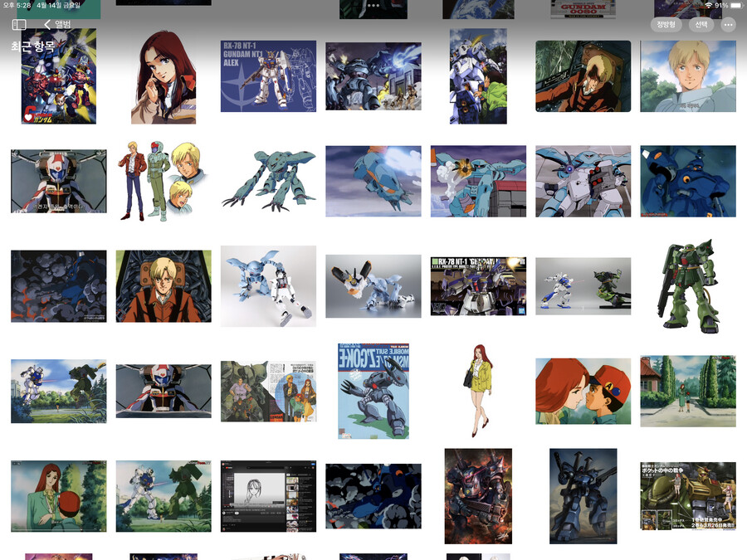Open the woman in yellow jacket full-body thumbnail
Image resolution: width=747 pixels, height=560 pixels.
478,391
